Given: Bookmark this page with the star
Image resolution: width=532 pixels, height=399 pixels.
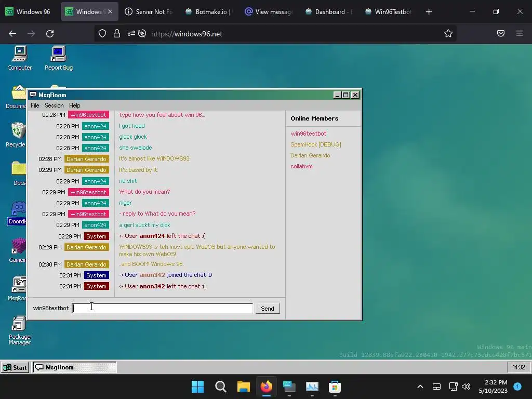Looking at the screenshot, I should coord(448,34).
